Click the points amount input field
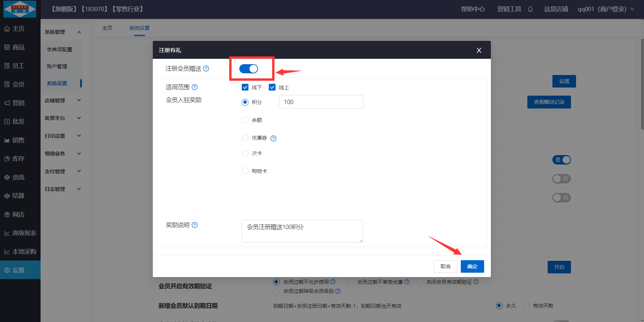644x322 pixels. (x=321, y=102)
